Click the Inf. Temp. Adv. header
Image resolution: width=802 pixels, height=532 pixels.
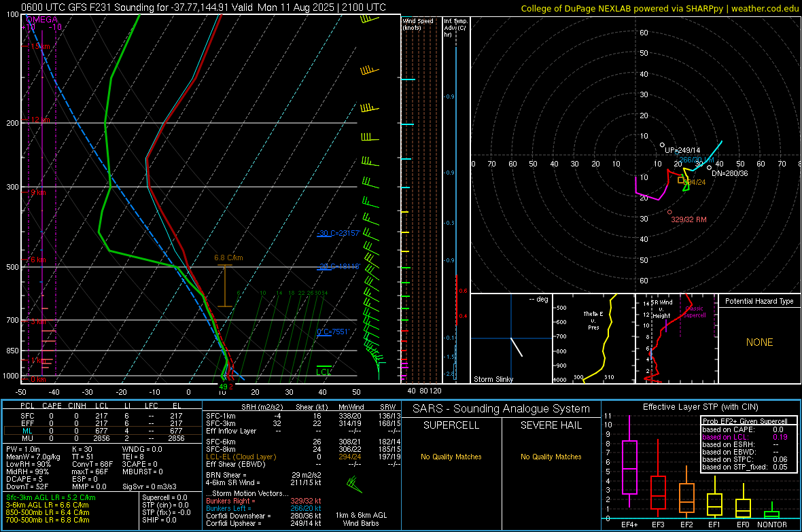tap(455, 28)
